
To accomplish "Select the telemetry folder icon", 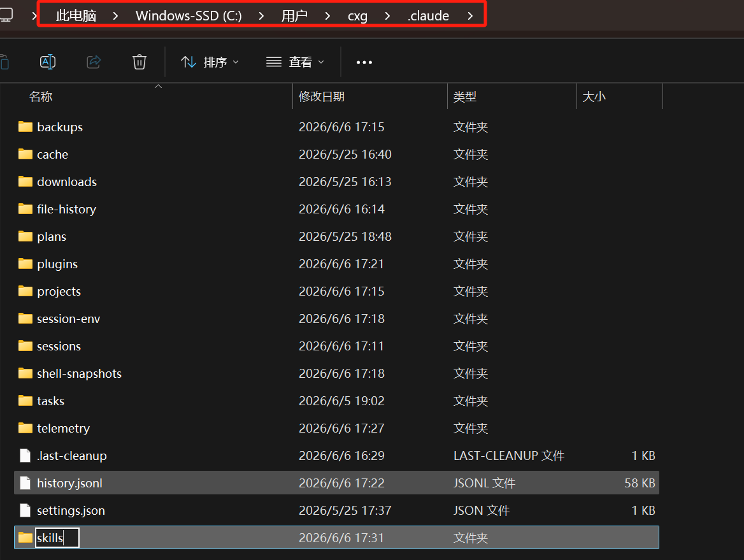I will (25, 427).
